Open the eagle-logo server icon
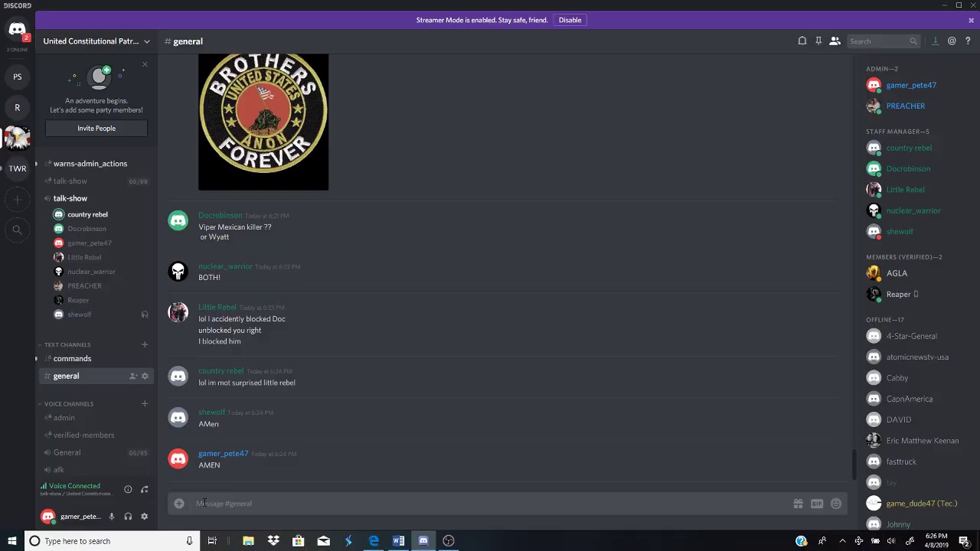This screenshot has height=551, width=980. tap(17, 138)
